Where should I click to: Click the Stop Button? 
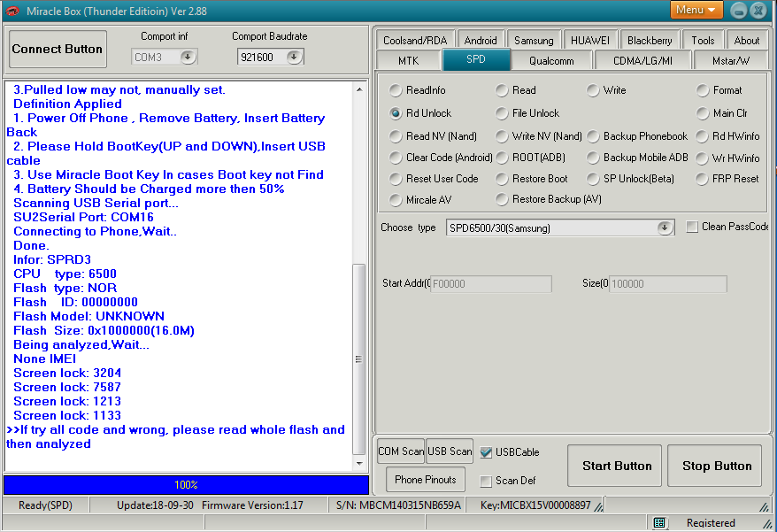tap(714, 466)
